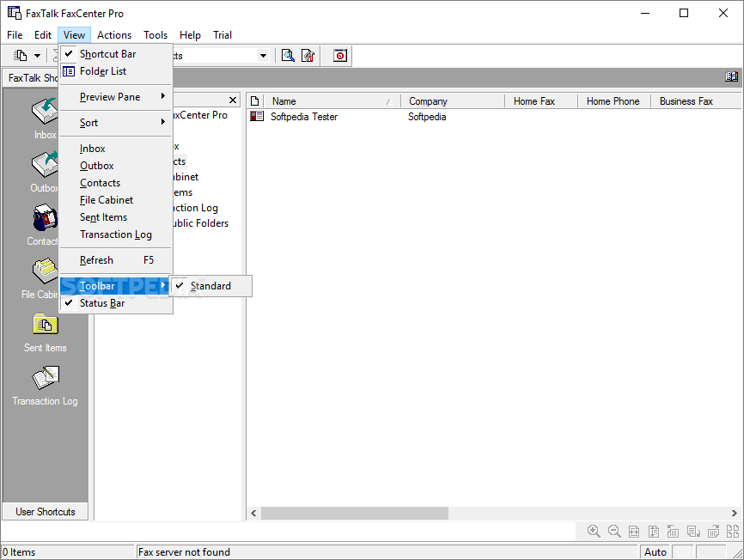The height and width of the screenshot is (560, 744).
Task: Click the horizontal scrollbar thumb
Action: pos(355,513)
